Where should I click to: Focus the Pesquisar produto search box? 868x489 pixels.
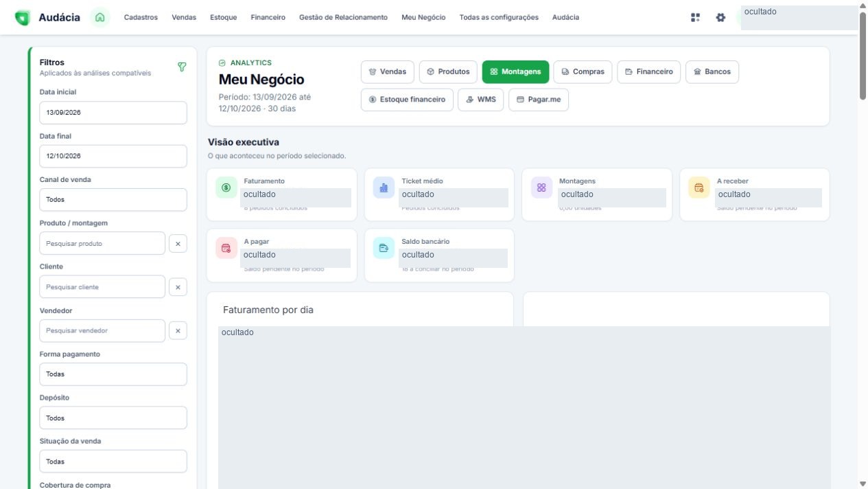click(x=102, y=243)
